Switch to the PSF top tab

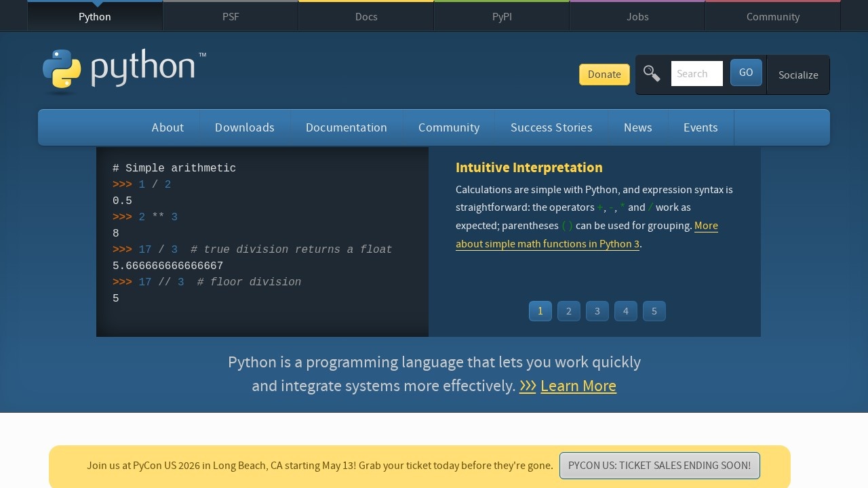(231, 16)
